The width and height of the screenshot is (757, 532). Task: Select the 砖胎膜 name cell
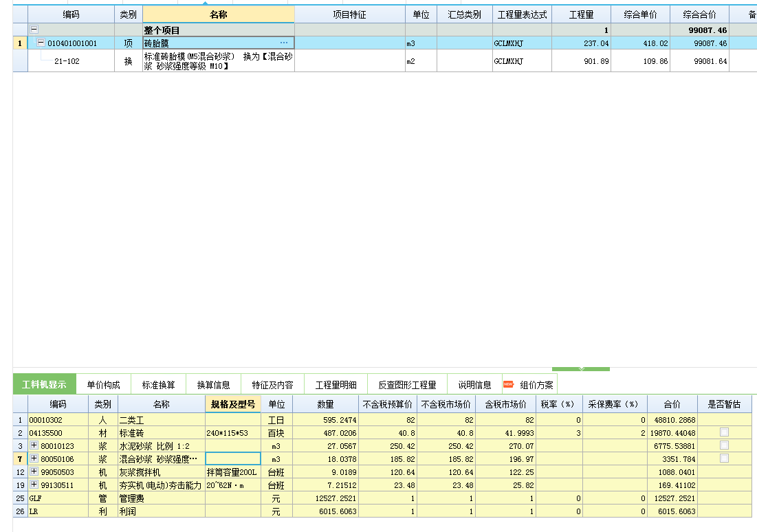pos(218,43)
